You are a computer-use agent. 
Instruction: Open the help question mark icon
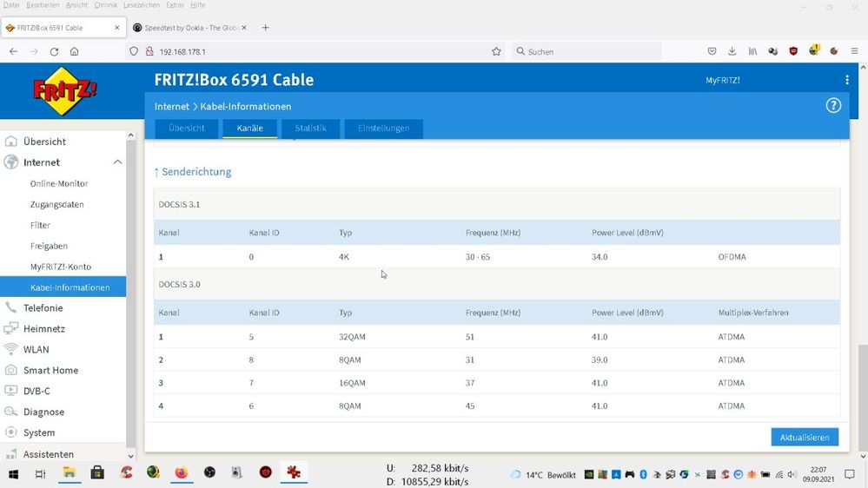coord(833,106)
